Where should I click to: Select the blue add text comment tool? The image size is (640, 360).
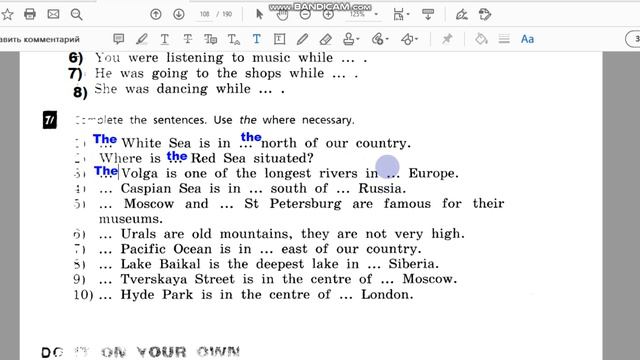[256, 39]
